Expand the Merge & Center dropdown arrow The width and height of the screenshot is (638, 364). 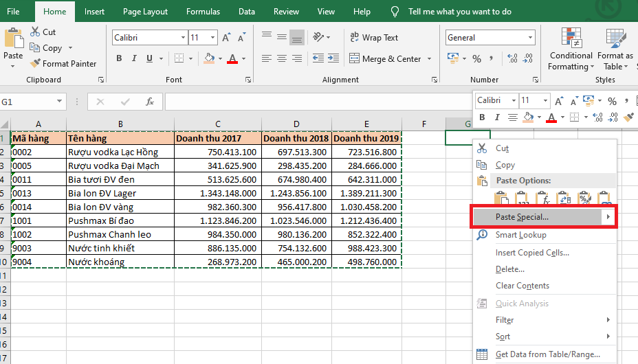[430, 59]
